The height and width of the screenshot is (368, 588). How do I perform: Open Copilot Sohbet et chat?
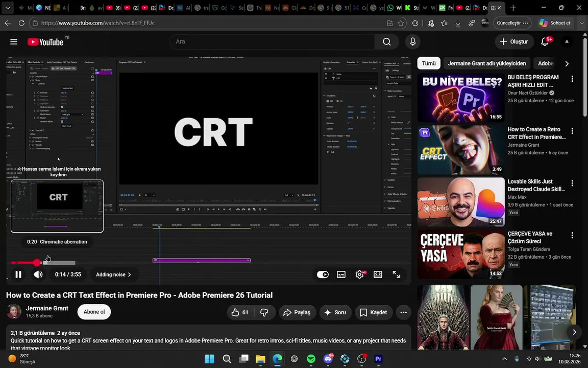pos(555,23)
